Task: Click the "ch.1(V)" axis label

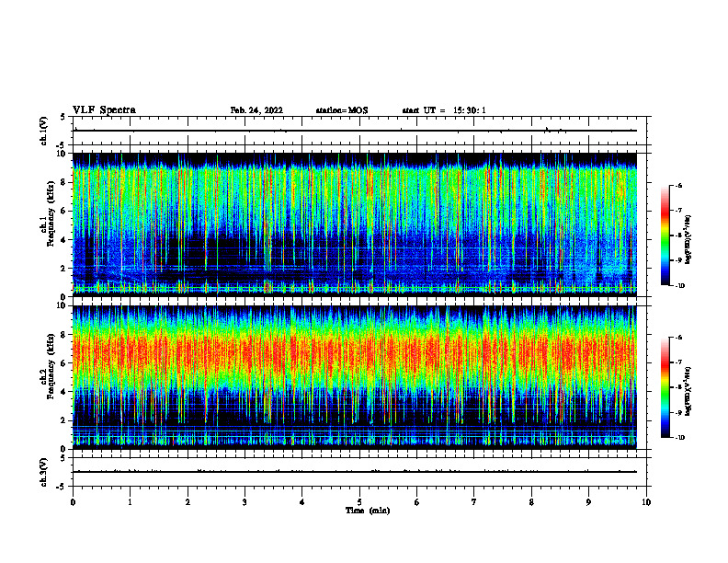Action: (x=44, y=131)
